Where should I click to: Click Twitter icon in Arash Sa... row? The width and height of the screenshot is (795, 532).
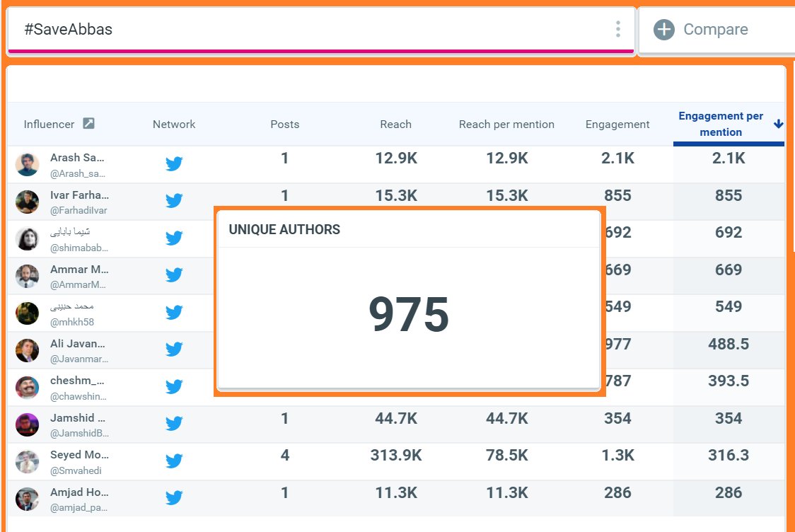click(x=174, y=164)
